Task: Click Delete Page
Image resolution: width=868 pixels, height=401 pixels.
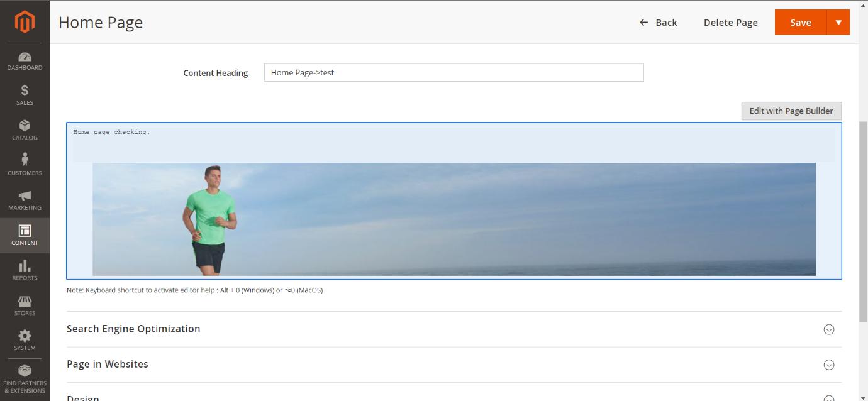Action: [x=730, y=23]
